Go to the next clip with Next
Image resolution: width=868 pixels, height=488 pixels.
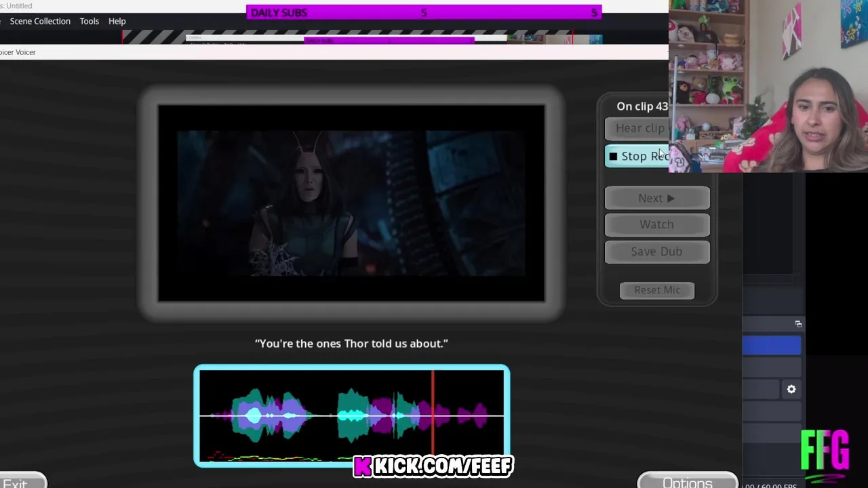657,198
